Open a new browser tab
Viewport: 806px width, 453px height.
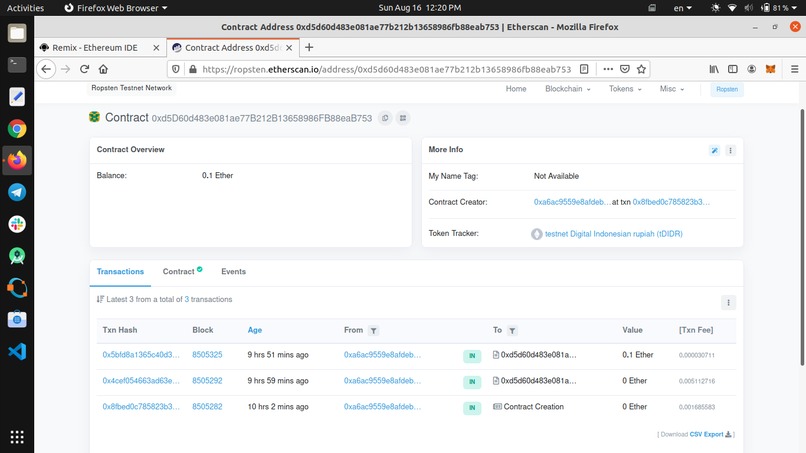click(309, 47)
